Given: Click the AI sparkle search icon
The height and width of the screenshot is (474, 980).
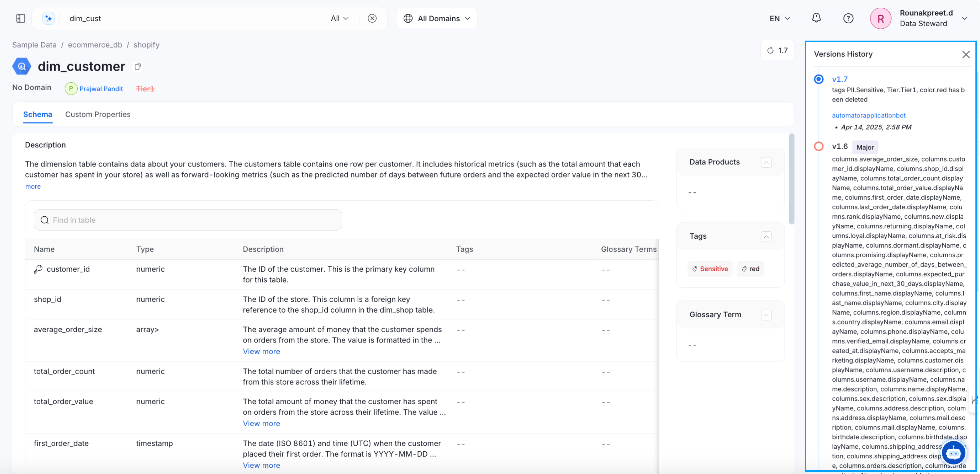Looking at the screenshot, I should click(x=49, y=18).
